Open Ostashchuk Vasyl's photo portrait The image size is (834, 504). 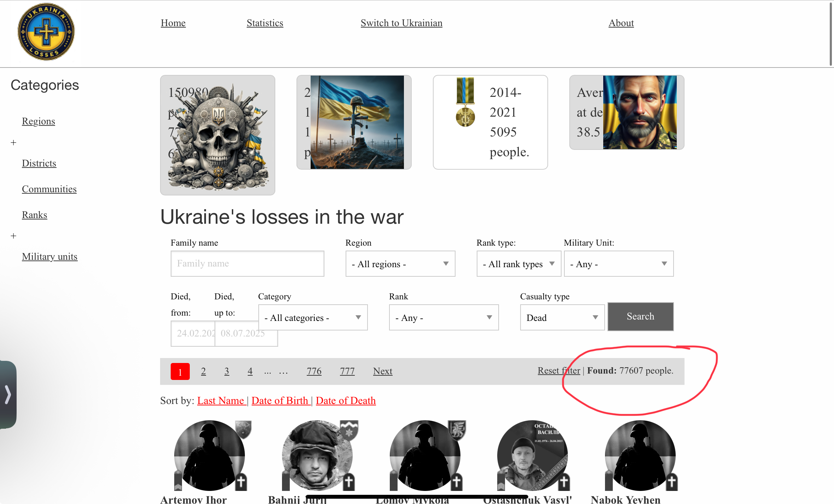click(x=533, y=455)
